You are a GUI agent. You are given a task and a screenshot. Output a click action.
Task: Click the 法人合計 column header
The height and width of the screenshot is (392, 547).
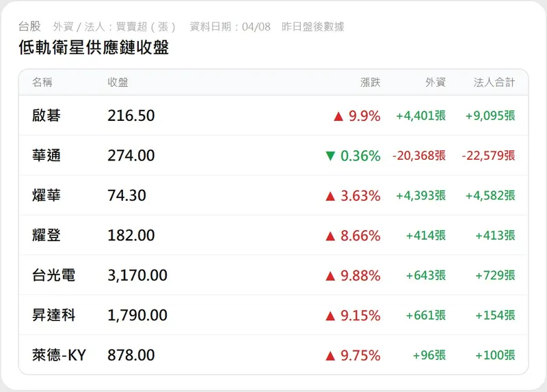[494, 83]
